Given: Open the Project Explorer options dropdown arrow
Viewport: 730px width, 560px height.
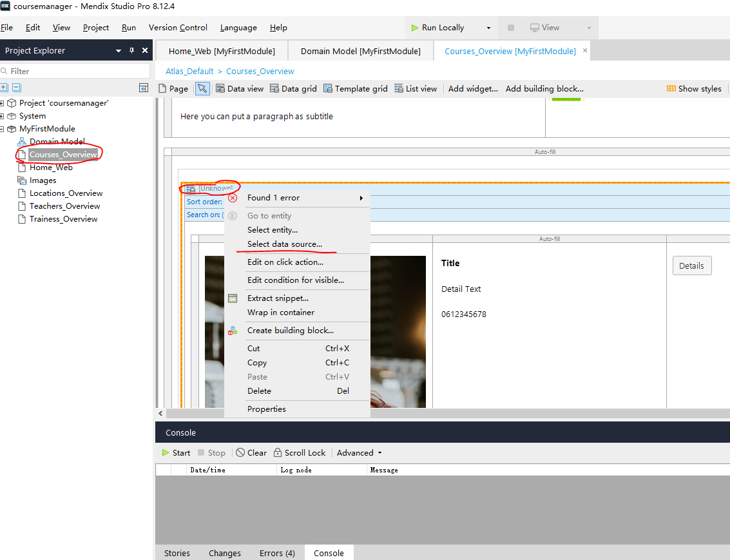Looking at the screenshot, I should pos(119,51).
